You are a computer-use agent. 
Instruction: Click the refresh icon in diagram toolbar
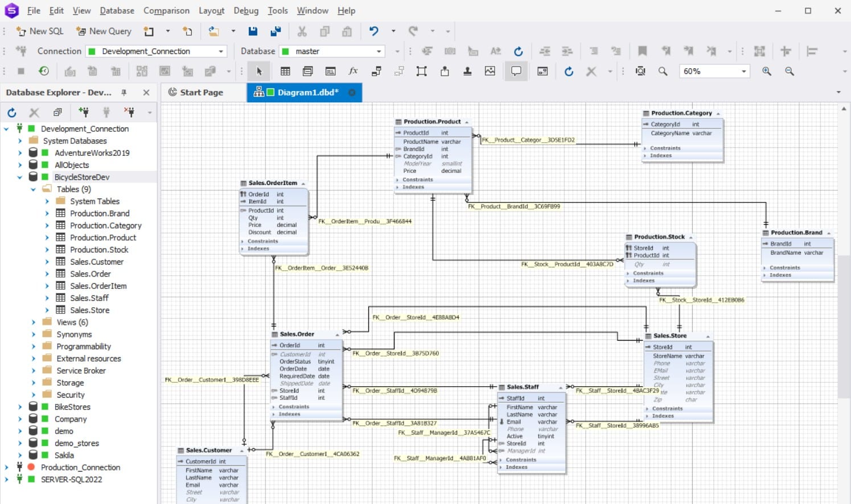[569, 71]
